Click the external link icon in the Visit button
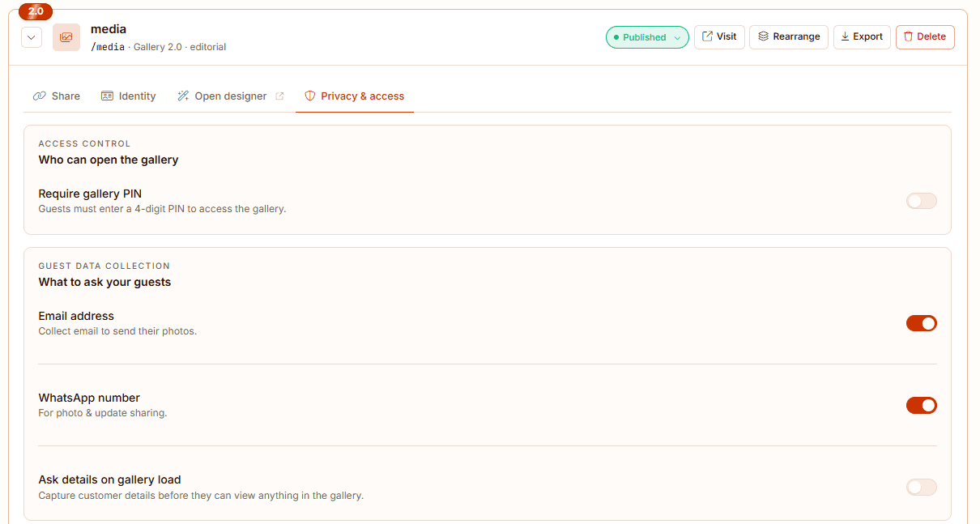980x524 pixels. click(x=707, y=36)
